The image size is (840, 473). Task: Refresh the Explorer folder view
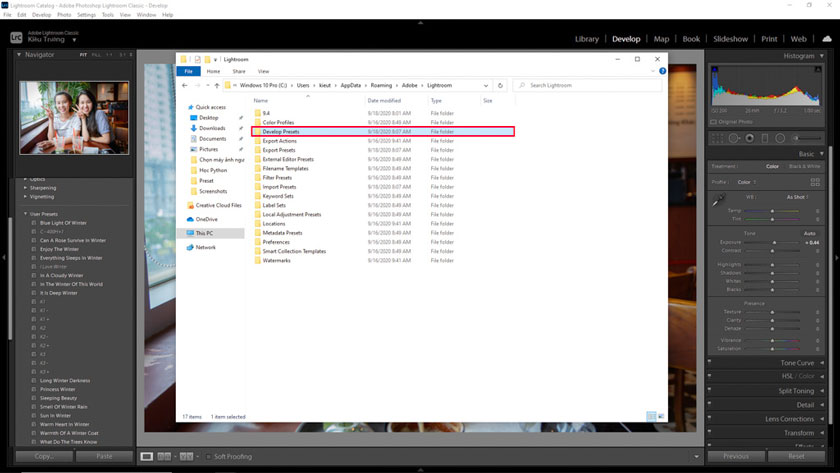(x=500, y=85)
